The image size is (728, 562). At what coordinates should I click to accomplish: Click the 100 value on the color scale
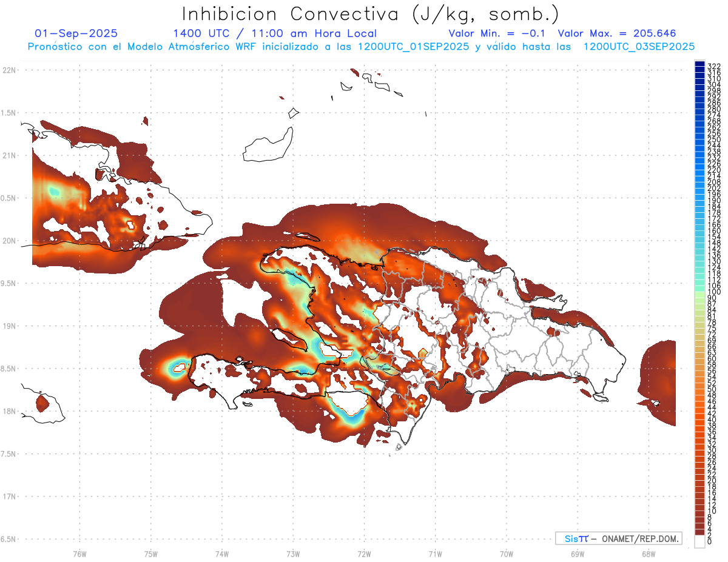pos(713,292)
